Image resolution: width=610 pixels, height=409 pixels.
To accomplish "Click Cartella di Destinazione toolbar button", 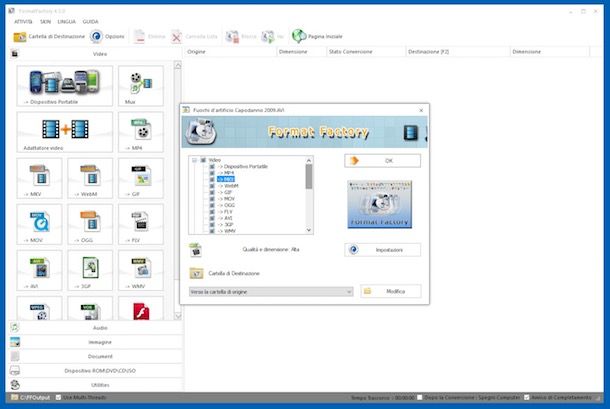I will pos(49,37).
